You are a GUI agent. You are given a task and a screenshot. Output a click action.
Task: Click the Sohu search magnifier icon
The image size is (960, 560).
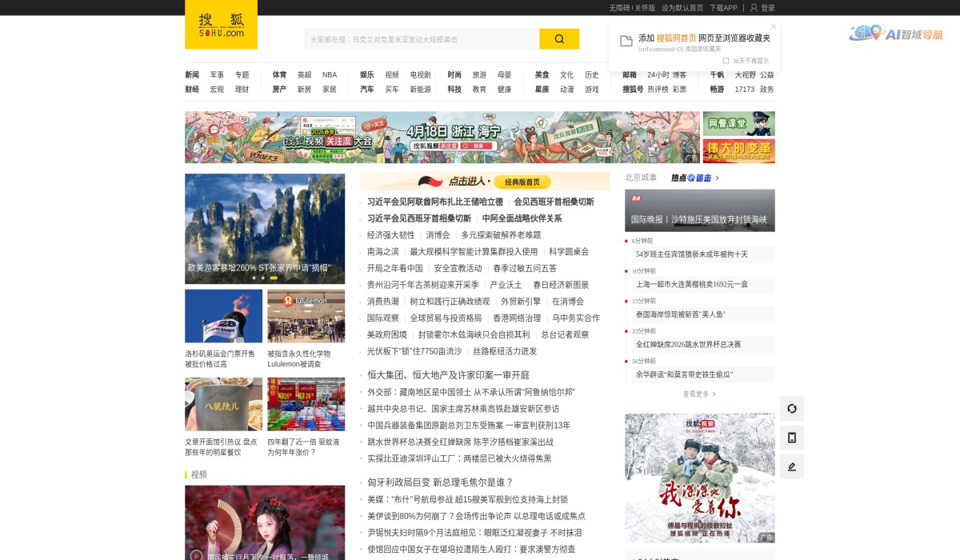coord(559,38)
